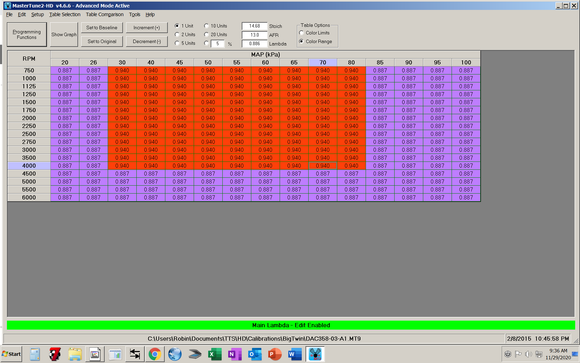Click the MasterTune taskbar icon
This screenshot has height=363, width=580.
[315, 354]
